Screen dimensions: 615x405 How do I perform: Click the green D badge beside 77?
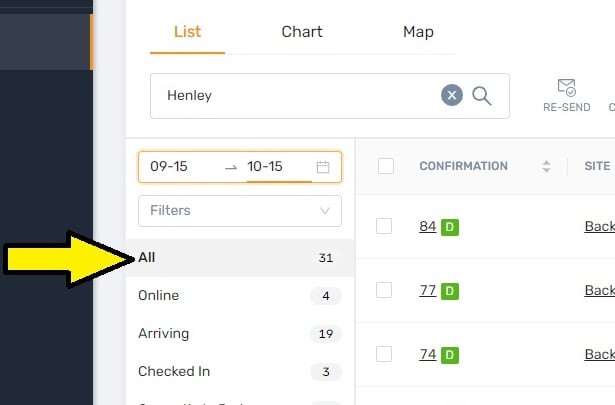pyautogui.click(x=450, y=291)
